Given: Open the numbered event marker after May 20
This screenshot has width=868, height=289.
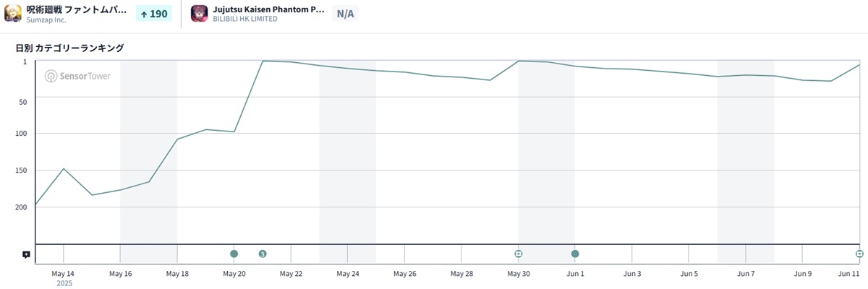Looking at the screenshot, I should (263, 254).
